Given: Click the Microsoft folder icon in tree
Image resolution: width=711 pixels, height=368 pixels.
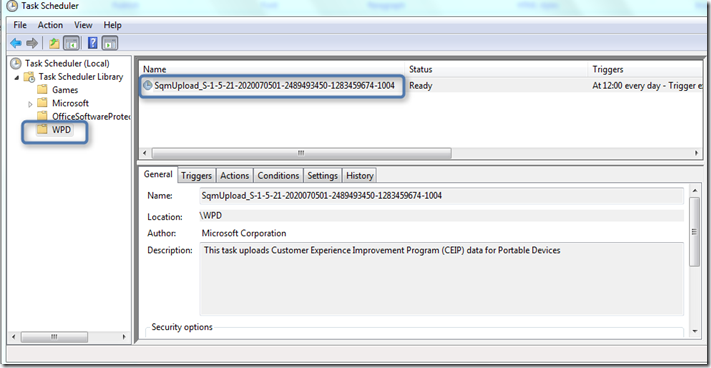Looking at the screenshot, I should coord(42,103).
